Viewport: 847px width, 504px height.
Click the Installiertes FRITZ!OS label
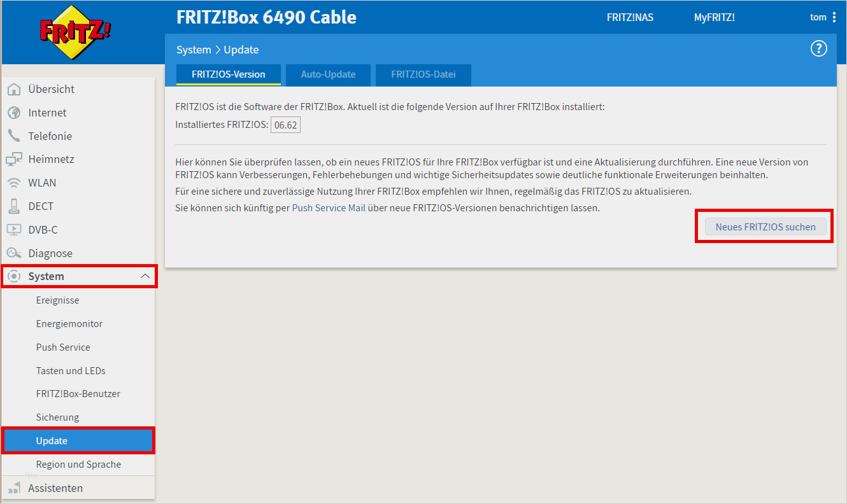[222, 125]
